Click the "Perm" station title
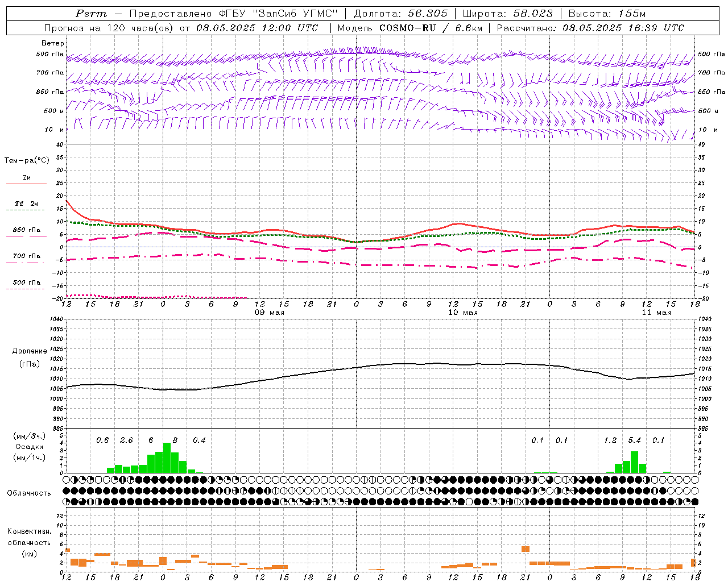The width and height of the screenshot is (728, 582). (x=91, y=14)
